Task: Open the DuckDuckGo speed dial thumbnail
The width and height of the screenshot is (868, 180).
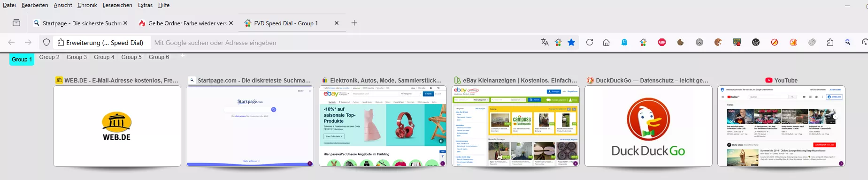Action: (x=648, y=126)
